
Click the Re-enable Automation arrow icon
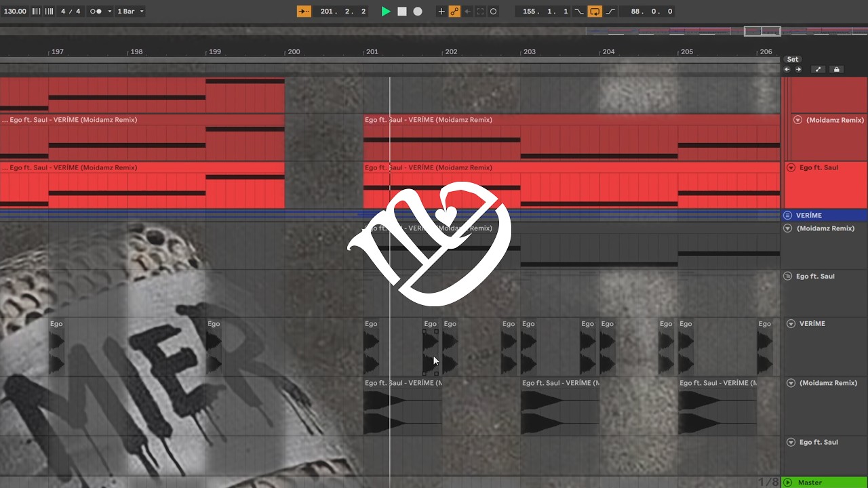[x=467, y=12]
